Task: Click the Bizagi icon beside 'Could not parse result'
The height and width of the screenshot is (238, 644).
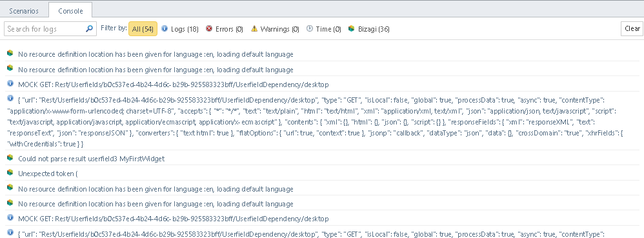Action: pyautogui.click(x=10, y=157)
